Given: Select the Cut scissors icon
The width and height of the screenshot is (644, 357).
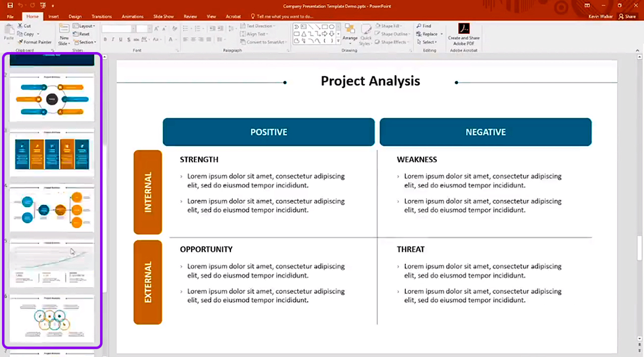Looking at the screenshot, I should click(x=20, y=26).
